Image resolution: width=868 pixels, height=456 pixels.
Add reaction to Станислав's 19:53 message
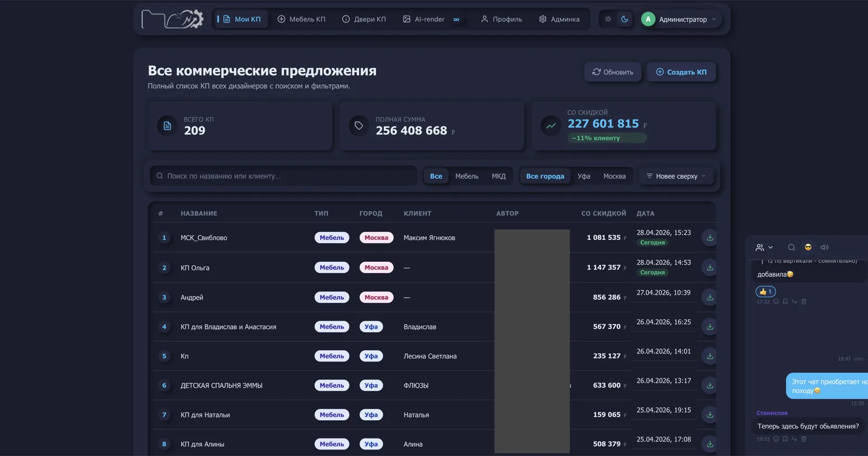click(776, 439)
